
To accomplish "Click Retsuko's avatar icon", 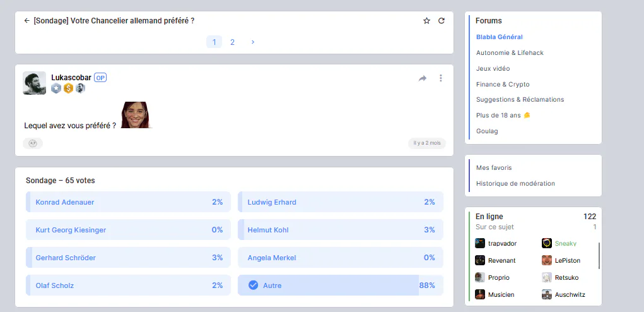I will pos(547,277).
